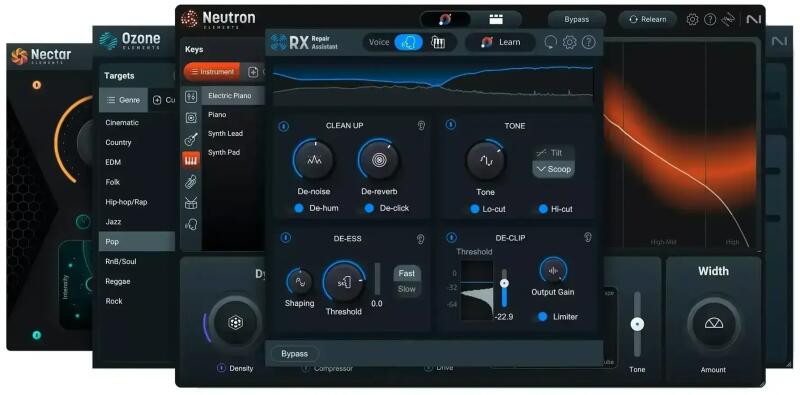Screen dimensions: 800x395
Task: Choose the drum instrument icon in Neutron sidebar
Action: coord(191,203)
